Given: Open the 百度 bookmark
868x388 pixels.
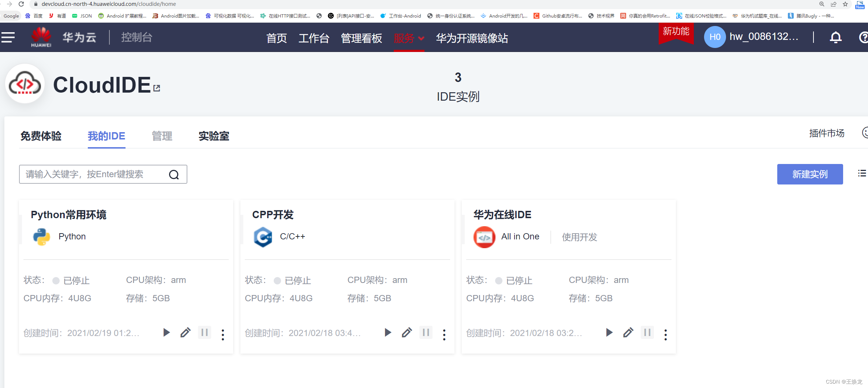Looking at the screenshot, I should coord(34,16).
